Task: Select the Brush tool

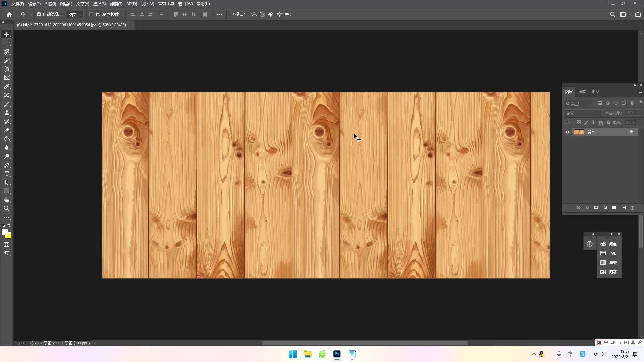Action: click(7, 104)
